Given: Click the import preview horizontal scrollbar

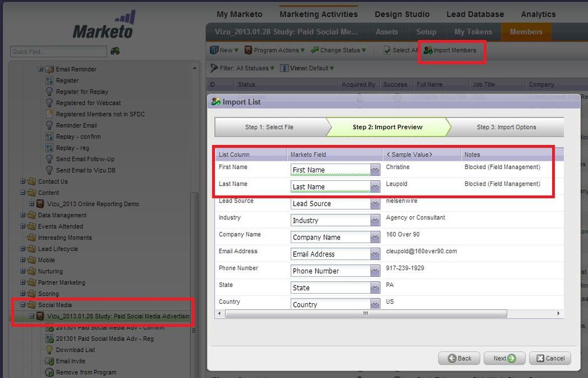Looking at the screenshot, I should coord(365,314).
